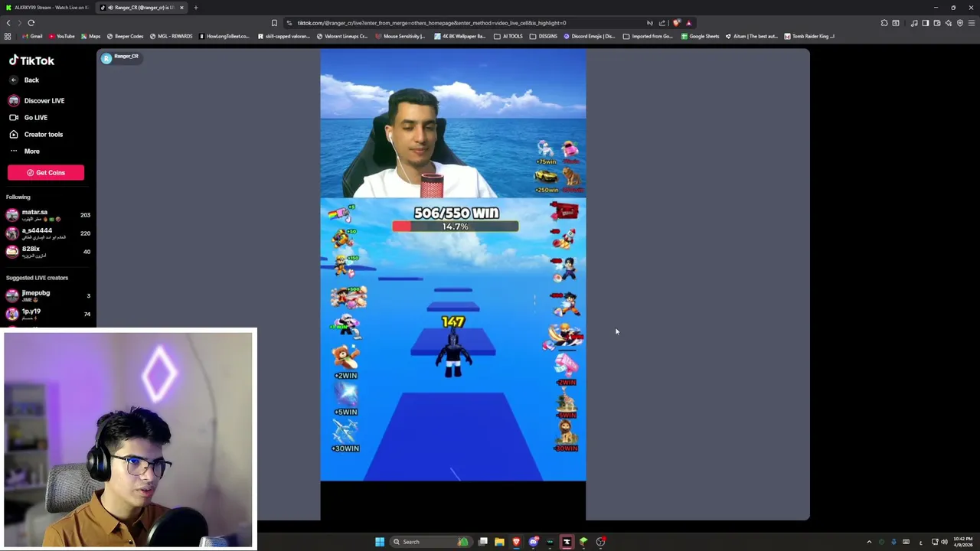The image size is (980, 551).
Task: Open the Gmail bookmark
Action: coord(32,36)
